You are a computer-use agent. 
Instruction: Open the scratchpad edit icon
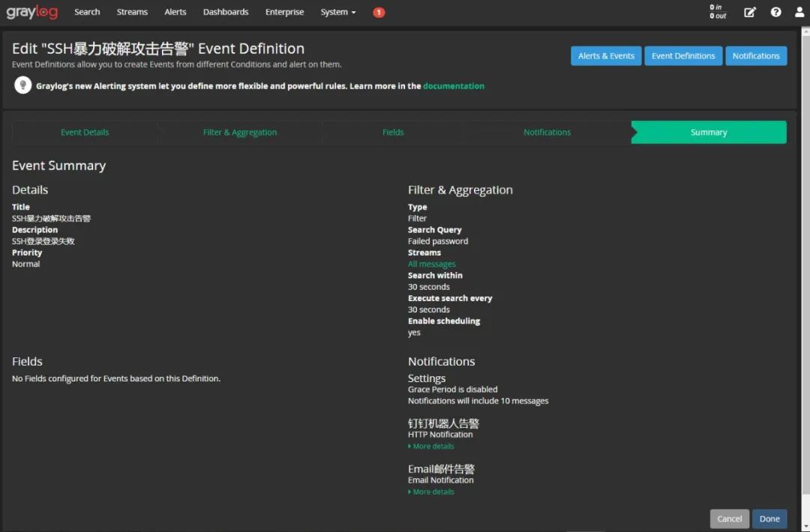tap(749, 12)
